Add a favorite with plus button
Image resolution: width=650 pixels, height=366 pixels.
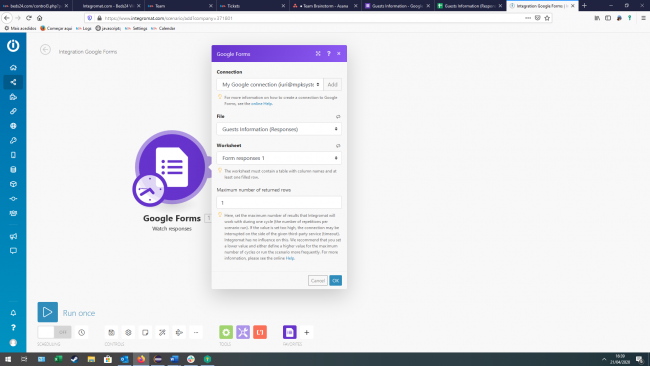[307, 332]
